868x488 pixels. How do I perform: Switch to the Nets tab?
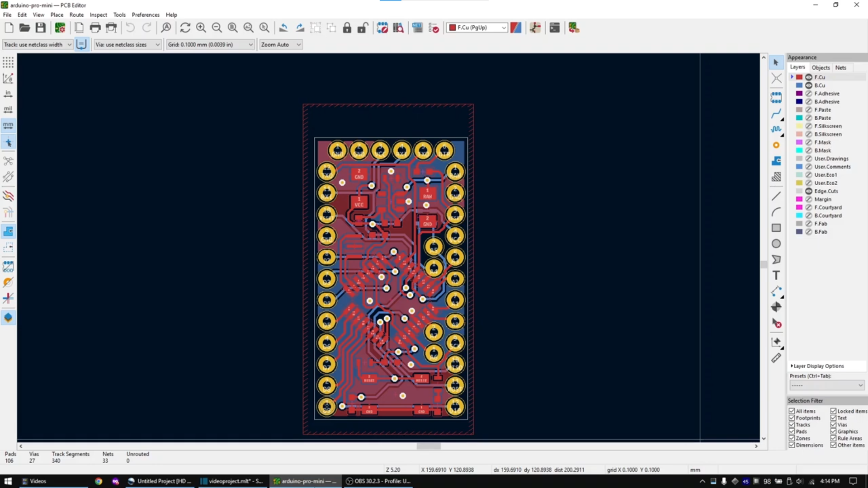coord(840,67)
